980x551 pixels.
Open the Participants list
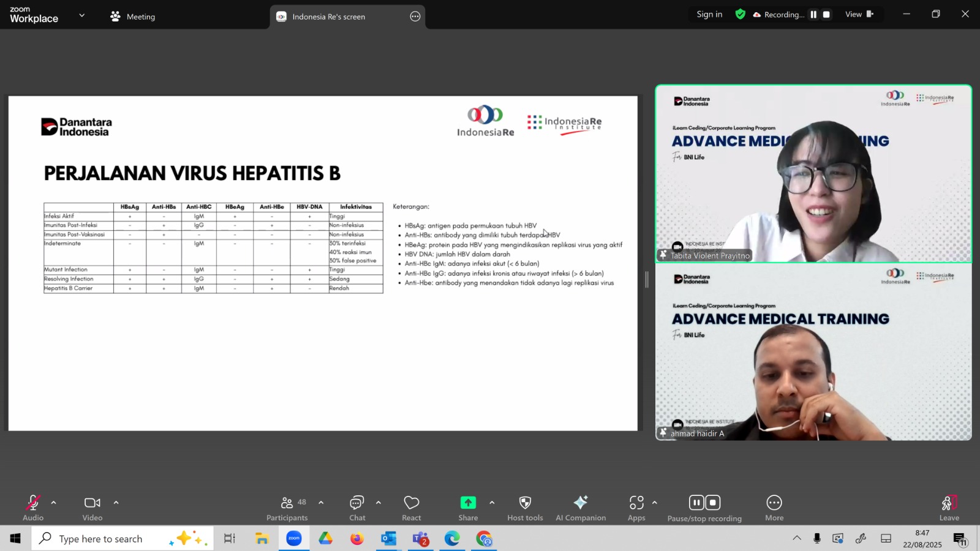coord(287,508)
